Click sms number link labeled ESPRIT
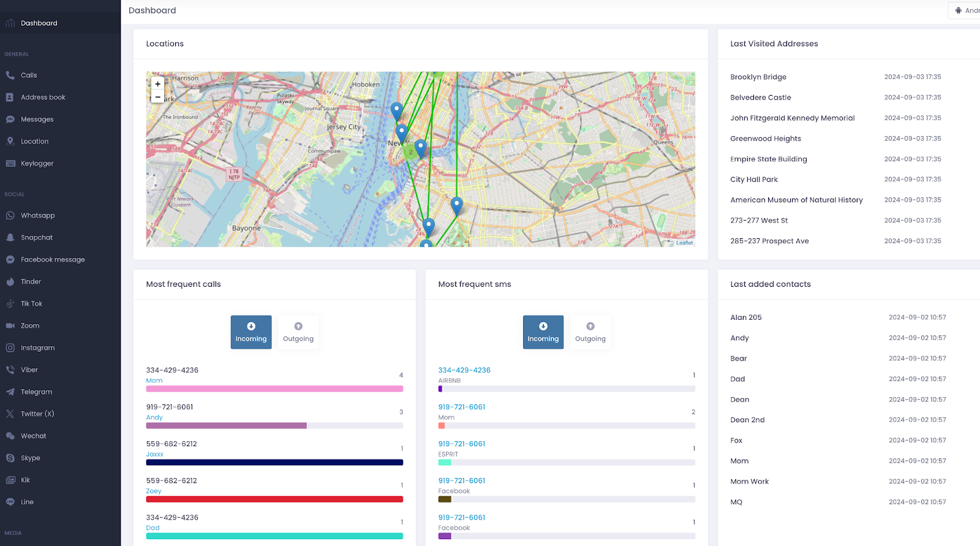 [x=462, y=444]
